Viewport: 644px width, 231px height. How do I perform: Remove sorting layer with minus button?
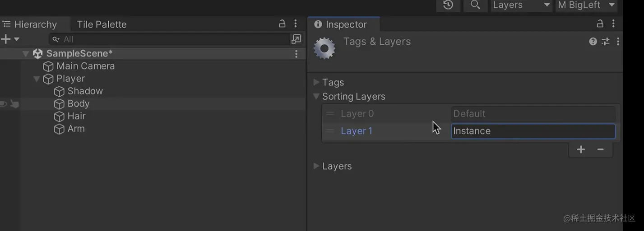(x=600, y=150)
